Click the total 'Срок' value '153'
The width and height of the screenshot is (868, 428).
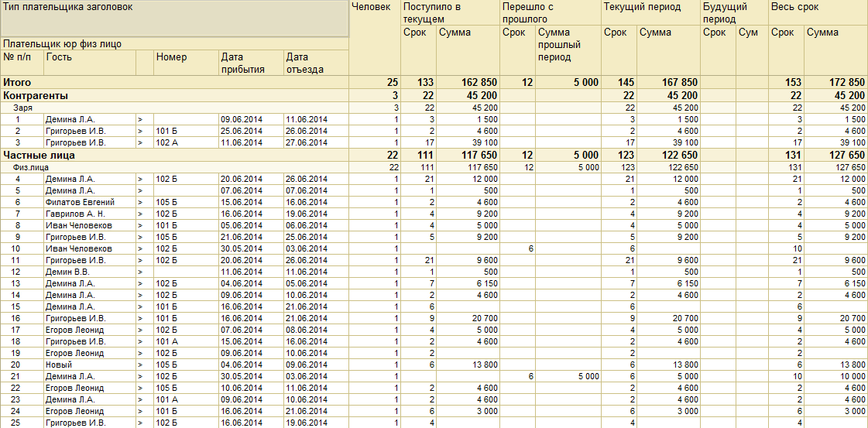[x=786, y=82]
